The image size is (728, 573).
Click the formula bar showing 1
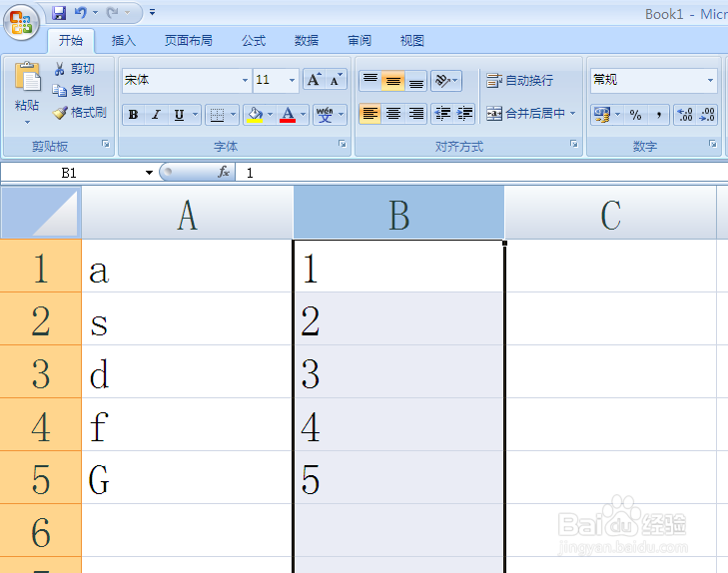pyautogui.click(x=481, y=173)
